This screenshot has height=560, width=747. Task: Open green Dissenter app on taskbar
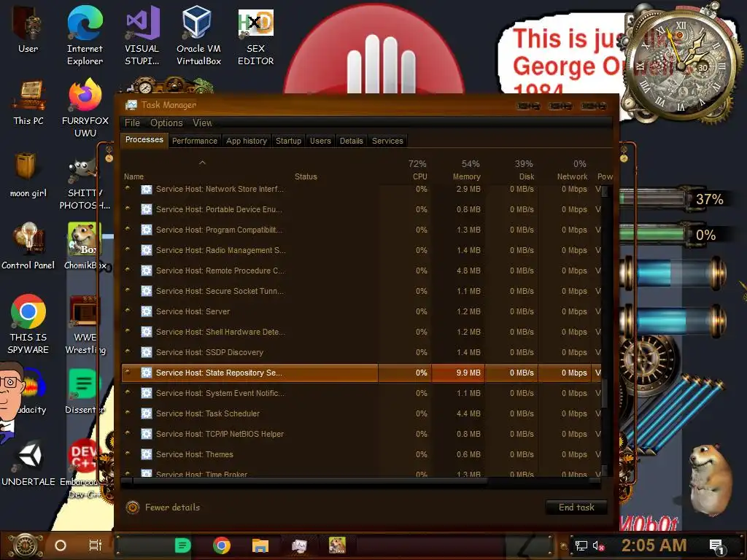183,545
